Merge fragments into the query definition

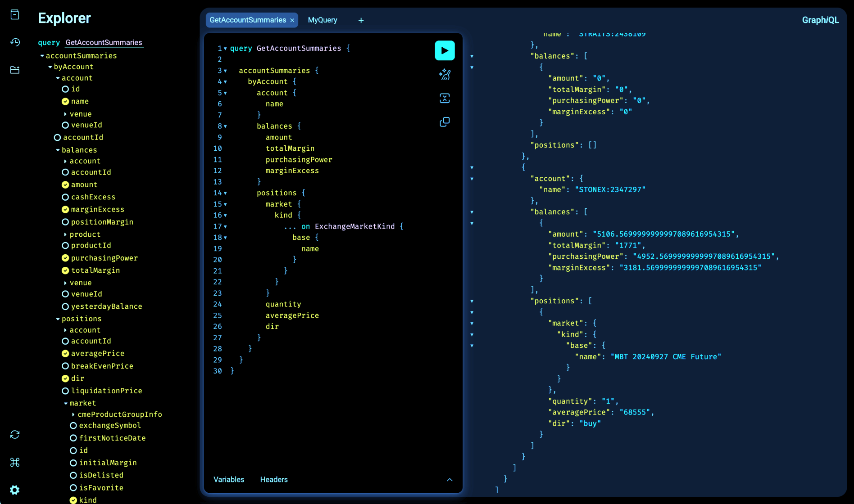click(445, 98)
